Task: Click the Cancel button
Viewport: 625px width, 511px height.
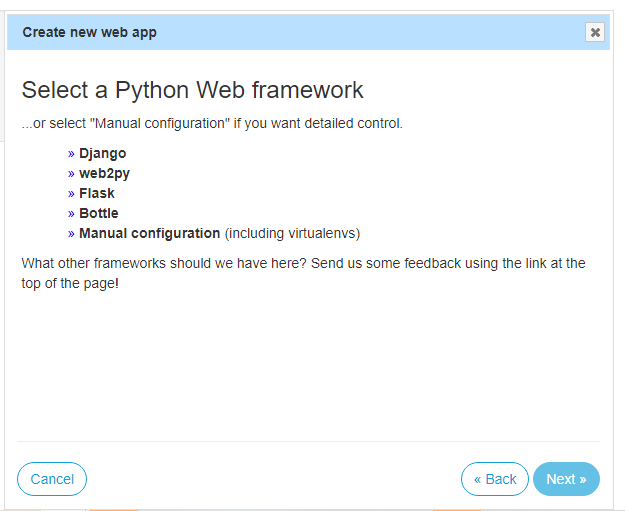Action: point(52,479)
